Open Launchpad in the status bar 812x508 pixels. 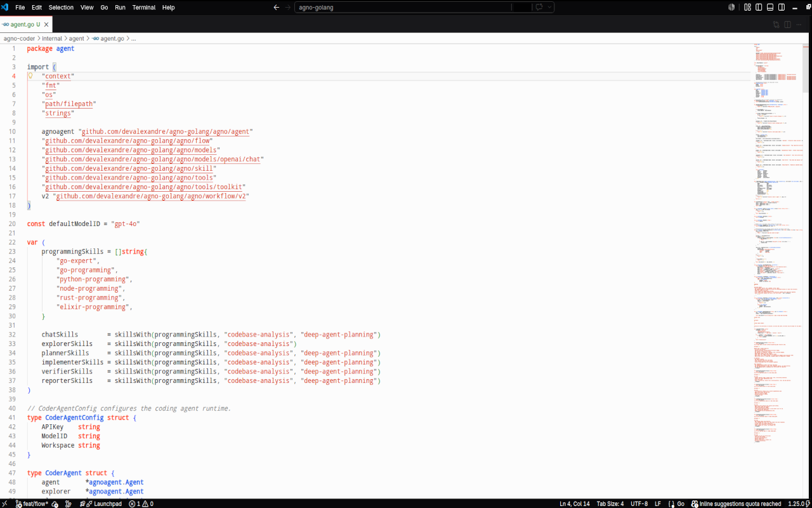[x=101, y=504]
